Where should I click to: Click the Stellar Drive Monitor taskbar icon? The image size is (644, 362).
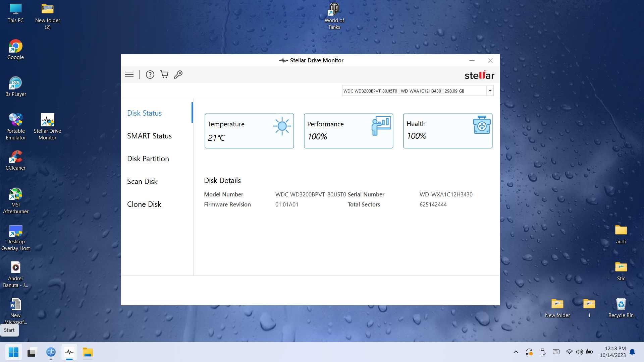pos(69,352)
